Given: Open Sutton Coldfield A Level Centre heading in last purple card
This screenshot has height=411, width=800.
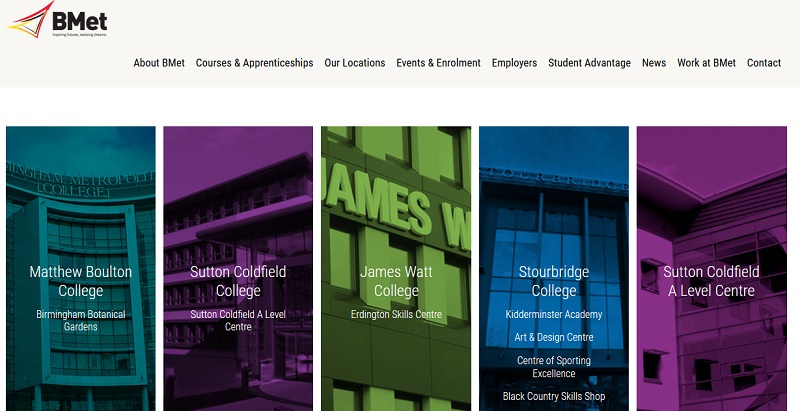Looking at the screenshot, I should pos(711,281).
